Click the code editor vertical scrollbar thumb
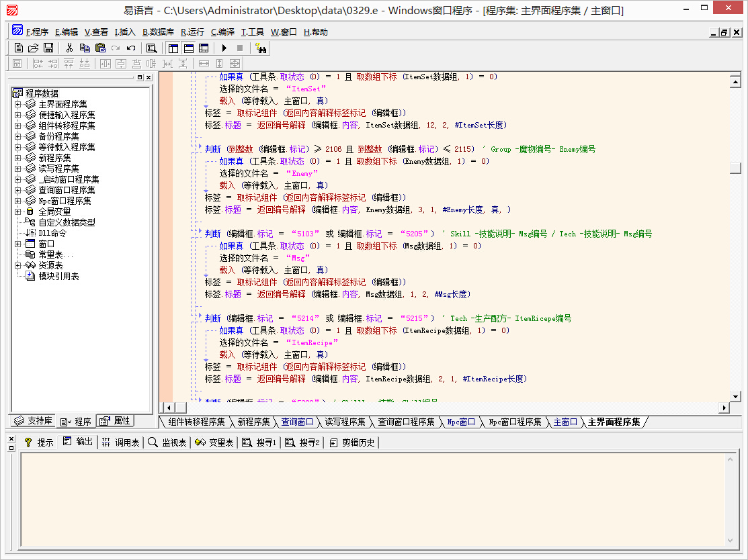 (x=735, y=168)
